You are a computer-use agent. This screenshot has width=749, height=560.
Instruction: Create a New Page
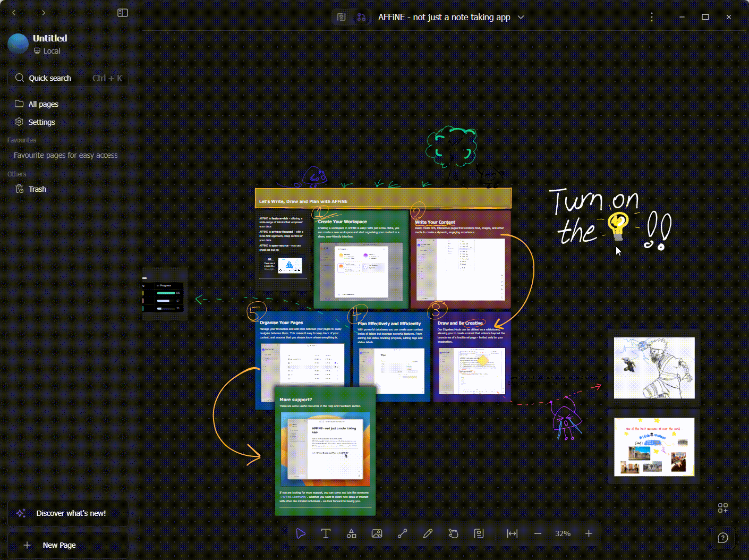coord(69,545)
